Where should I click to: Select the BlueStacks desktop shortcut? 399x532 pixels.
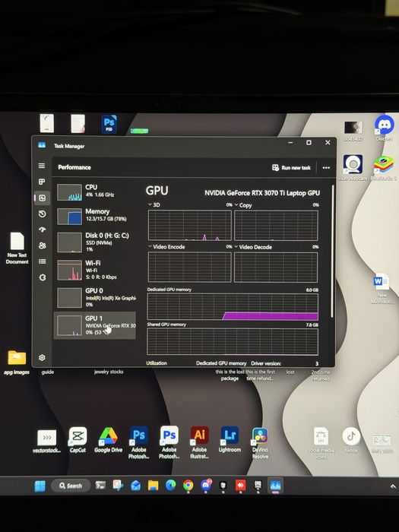(384, 168)
